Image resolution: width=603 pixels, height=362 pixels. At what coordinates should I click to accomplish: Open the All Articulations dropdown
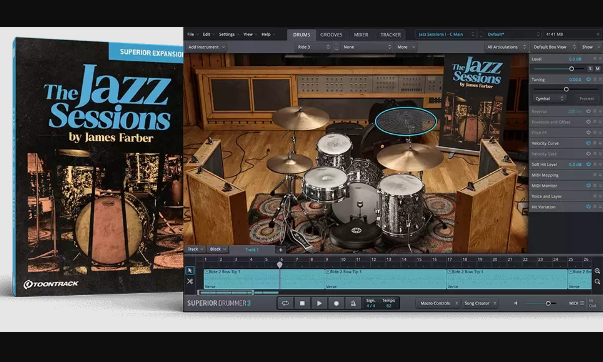[506, 47]
